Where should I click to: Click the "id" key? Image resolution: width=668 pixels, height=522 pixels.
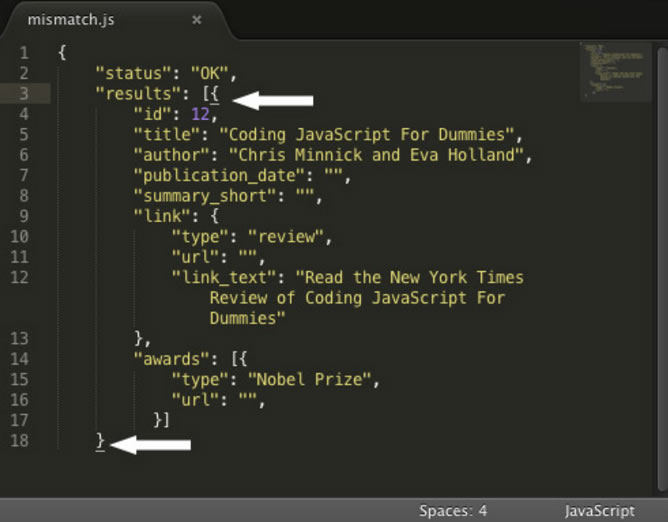(152, 114)
